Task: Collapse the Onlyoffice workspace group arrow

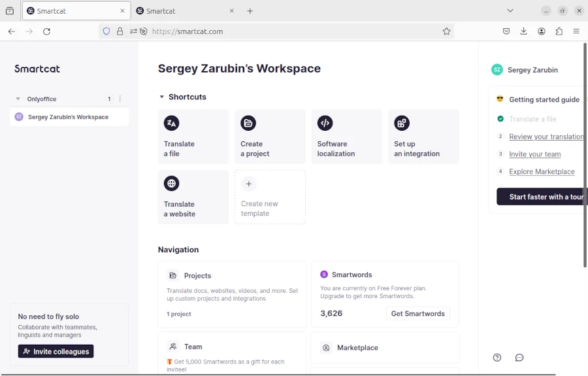Action: click(18, 99)
